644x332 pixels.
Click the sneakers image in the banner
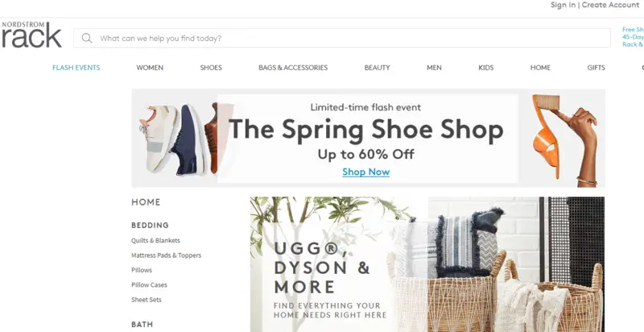coord(178,139)
